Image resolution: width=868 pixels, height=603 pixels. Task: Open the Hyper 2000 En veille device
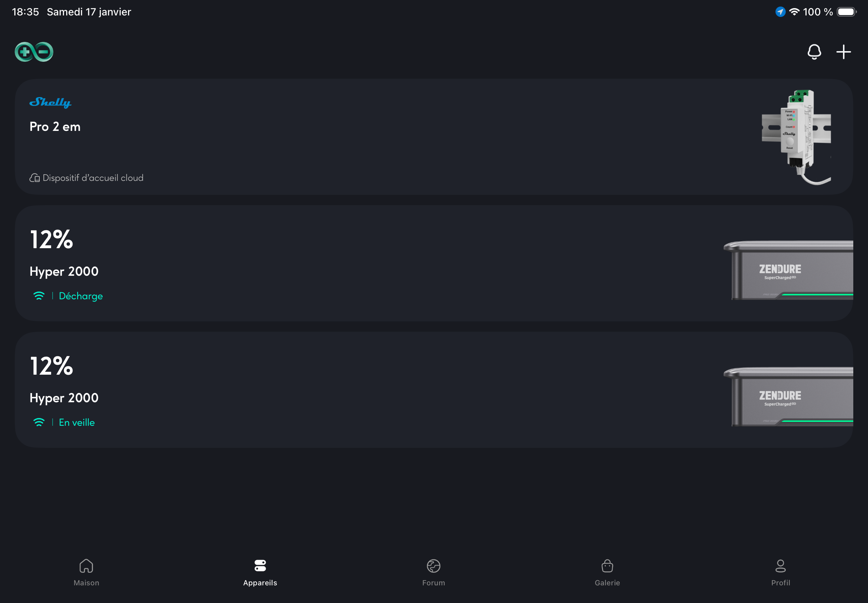pyautogui.click(x=378, y=390)
